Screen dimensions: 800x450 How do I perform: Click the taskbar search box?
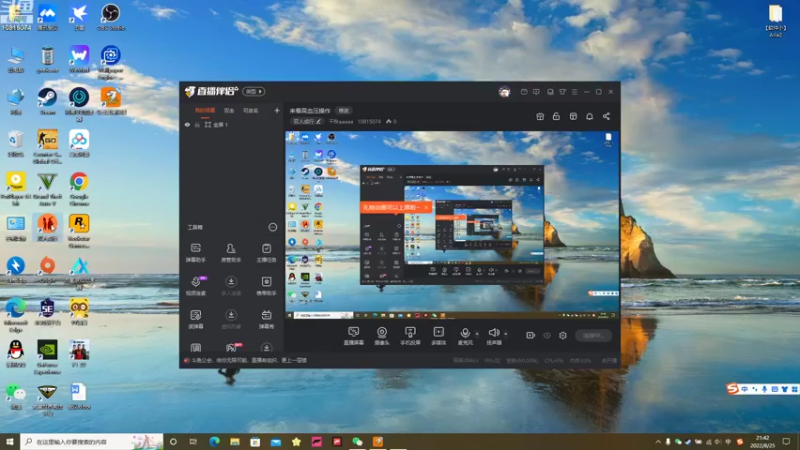[x=92, y=441]
